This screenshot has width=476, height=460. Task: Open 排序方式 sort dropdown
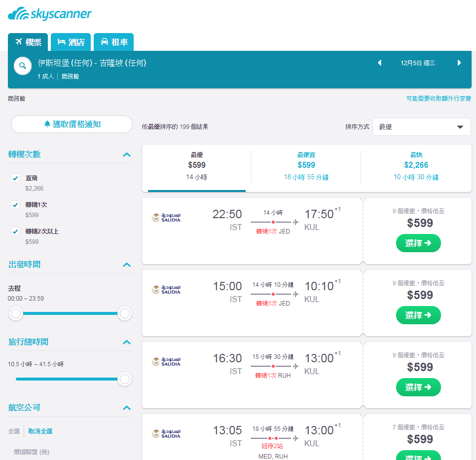[x=422, y=127]
